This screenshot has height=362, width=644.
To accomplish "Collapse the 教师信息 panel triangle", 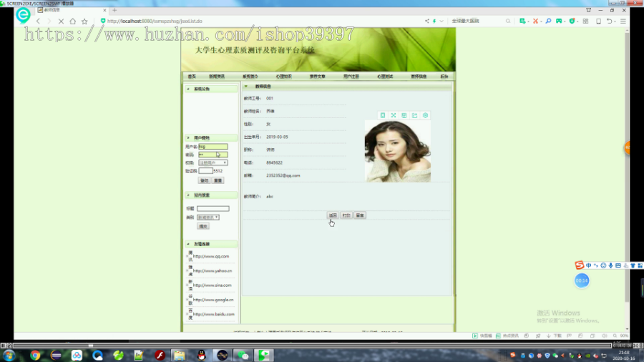I will (x=246, y=87).
